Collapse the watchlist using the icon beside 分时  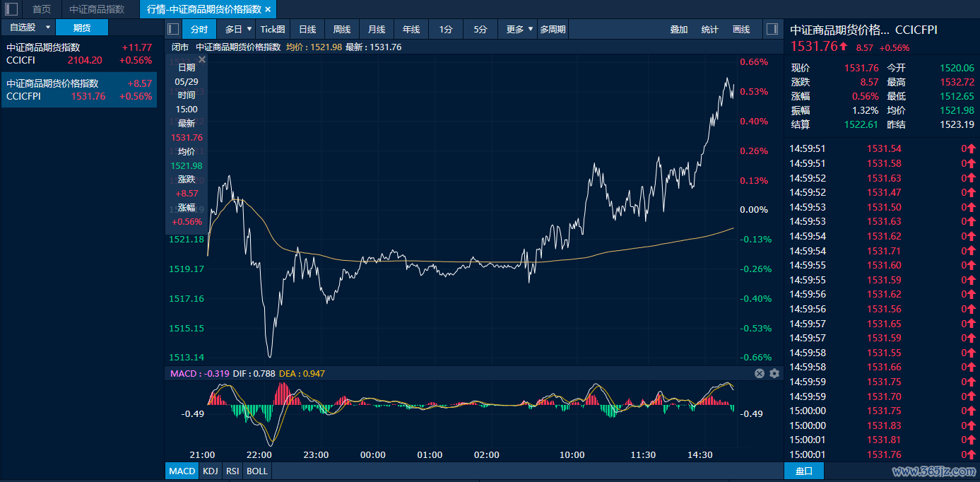coord(173,29)
